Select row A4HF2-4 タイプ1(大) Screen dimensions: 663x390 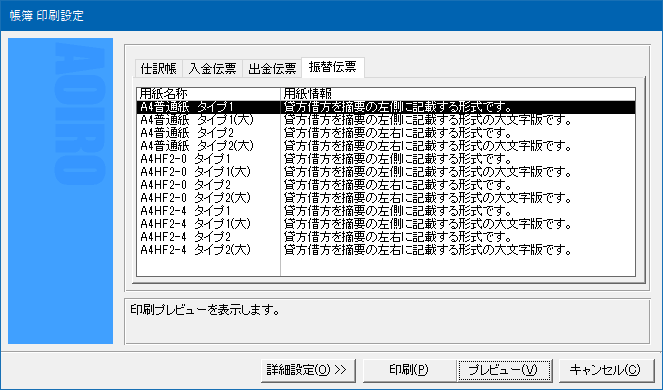(386, 224)
